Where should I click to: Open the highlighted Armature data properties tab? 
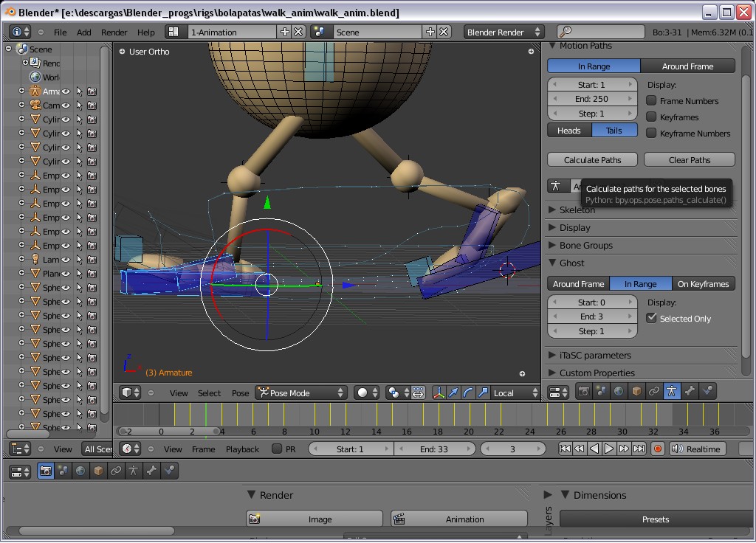(672, 391)
